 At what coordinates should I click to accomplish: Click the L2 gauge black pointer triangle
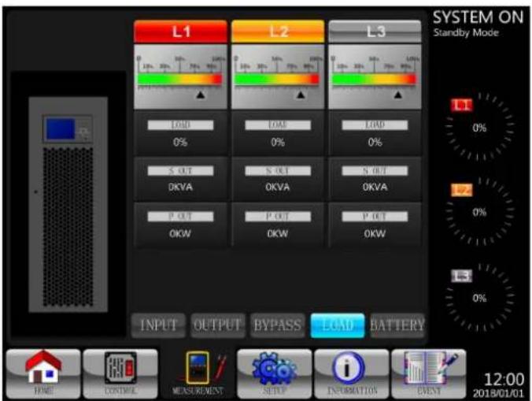(301, 95)
